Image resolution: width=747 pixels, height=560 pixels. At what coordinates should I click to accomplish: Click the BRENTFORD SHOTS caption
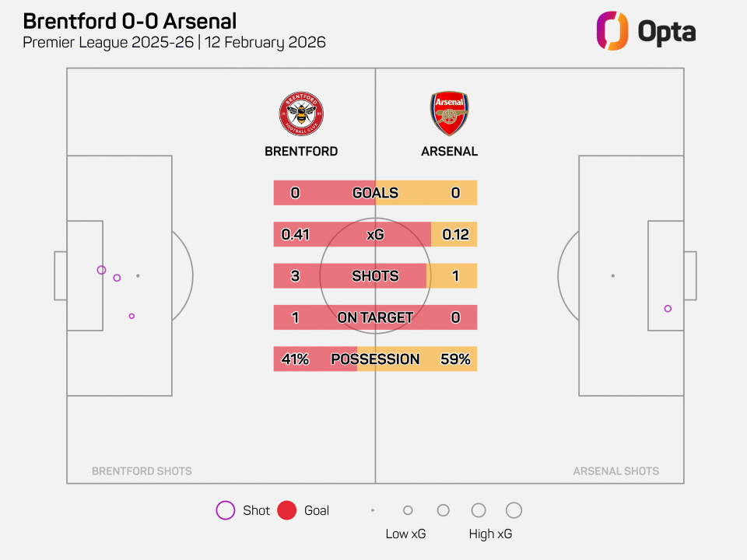(142, 471)
